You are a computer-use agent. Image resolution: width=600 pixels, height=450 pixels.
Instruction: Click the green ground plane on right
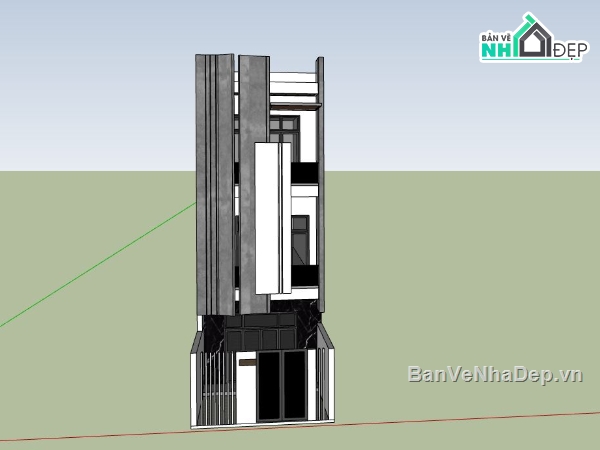pyautogui.click(x=460, y=280)
